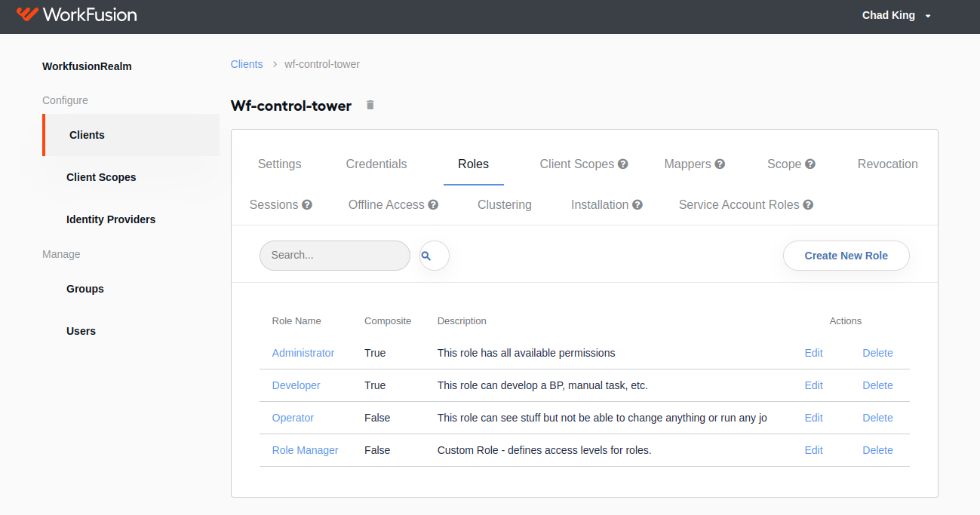980x515 pixels.
Task: Open the Service Account Roles tab
Action: click(x=739, y=204)
